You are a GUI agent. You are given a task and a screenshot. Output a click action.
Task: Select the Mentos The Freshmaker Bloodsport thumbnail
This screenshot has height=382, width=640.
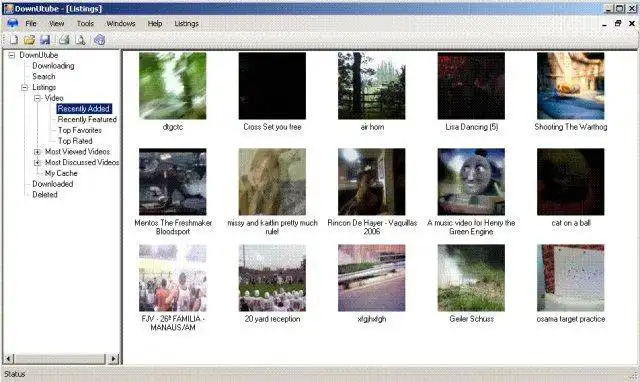click(x=173, y=182)
